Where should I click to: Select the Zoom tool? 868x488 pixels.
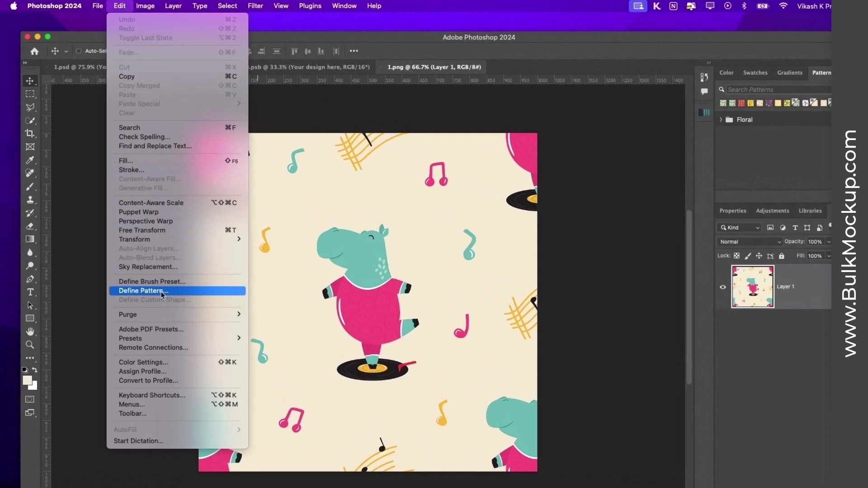30,345
